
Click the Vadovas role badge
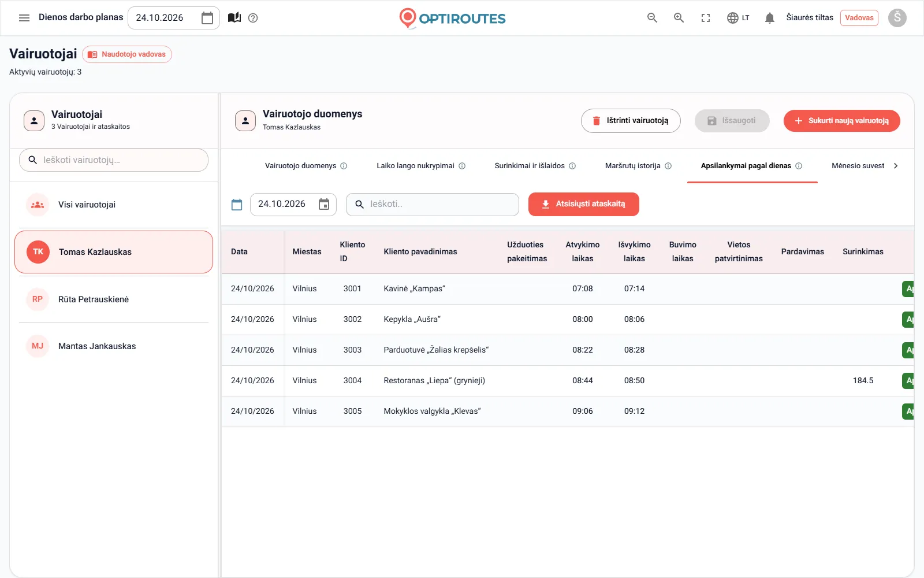(859, 18)
